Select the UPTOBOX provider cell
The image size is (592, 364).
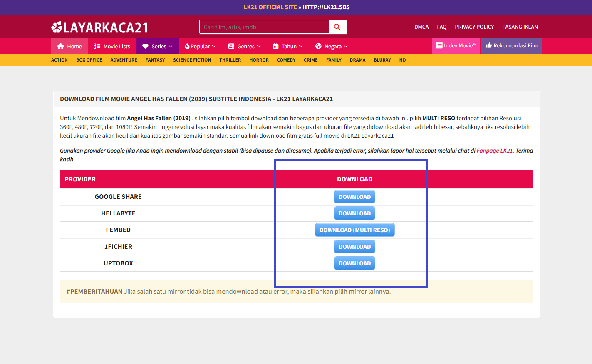coord(118,263)
